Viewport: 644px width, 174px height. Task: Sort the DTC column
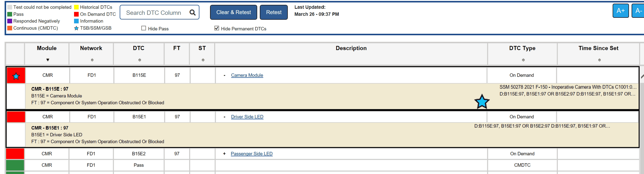click(x=140, y=60)
